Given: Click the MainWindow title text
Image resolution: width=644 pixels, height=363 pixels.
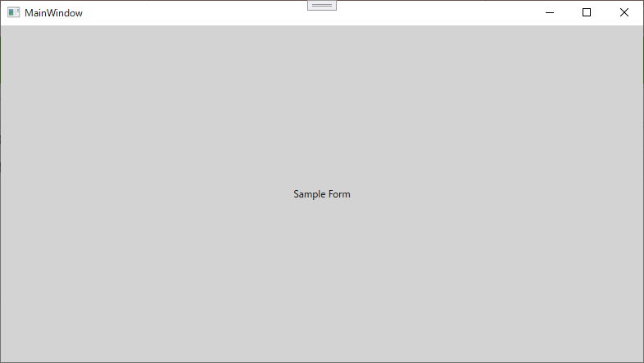Looking at the screenshot, I should [53, 13].
